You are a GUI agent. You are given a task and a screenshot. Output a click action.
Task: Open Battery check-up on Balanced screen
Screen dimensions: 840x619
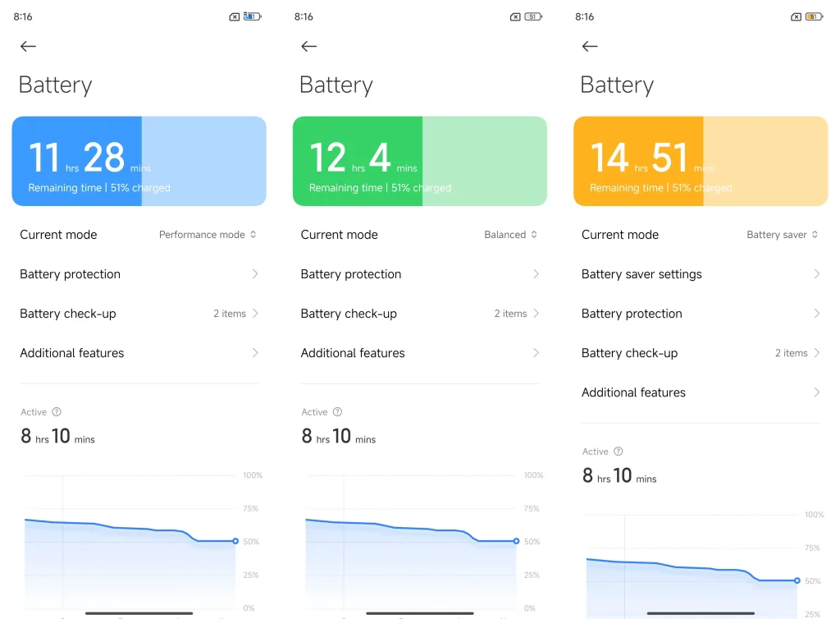click(420, 314)
